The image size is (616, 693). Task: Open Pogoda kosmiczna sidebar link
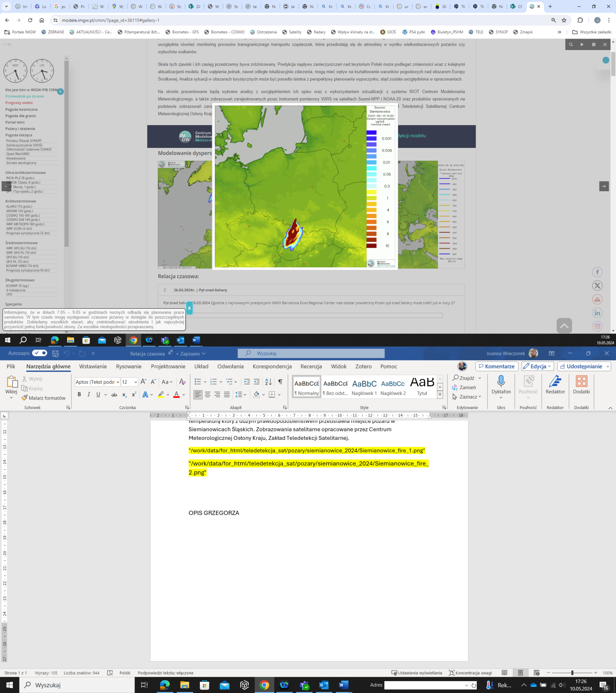(x=21, y=109)
